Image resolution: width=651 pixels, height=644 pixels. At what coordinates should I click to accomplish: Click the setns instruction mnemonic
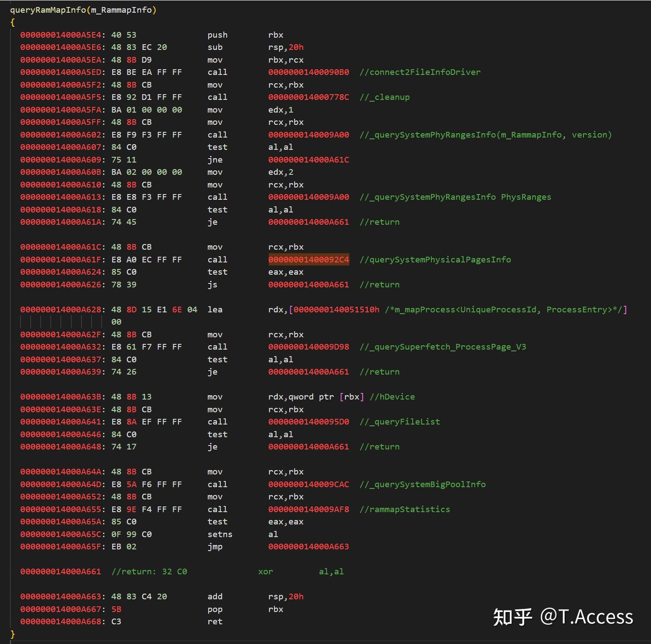point(220,534)
